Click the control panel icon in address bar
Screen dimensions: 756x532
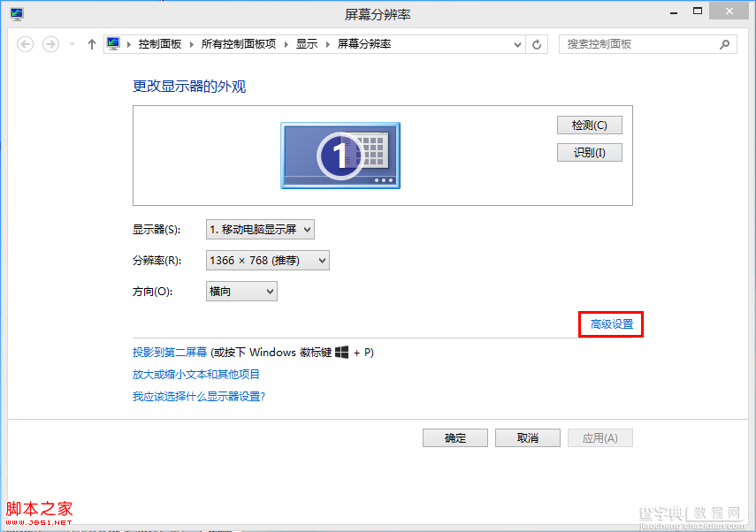(x=113, y=44)
